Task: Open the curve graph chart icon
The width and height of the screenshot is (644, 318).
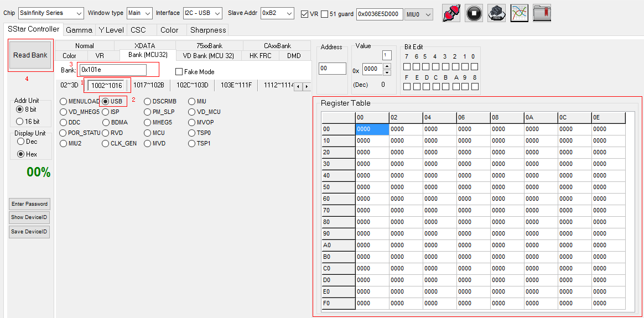Action: [519, 13]
